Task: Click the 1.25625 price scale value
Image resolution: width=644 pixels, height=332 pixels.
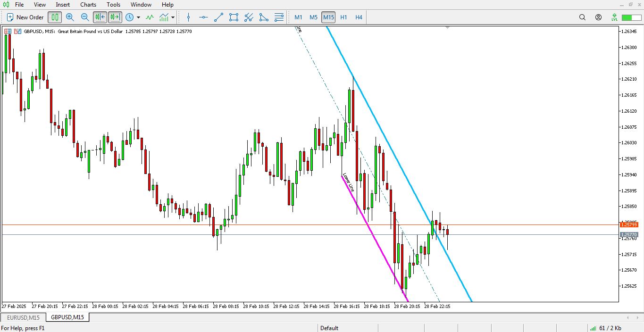Action: point(629,286)
